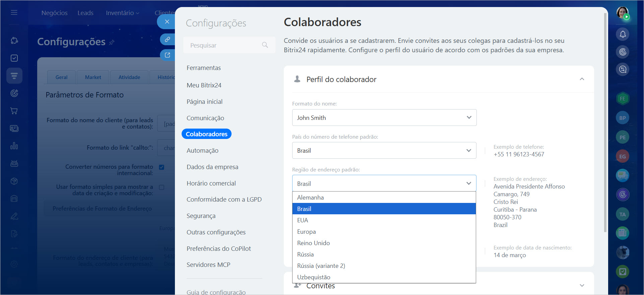The image size is (644, 295).
Task: Open default phone country Brasil dropdown
Action: pyautogui.click(x=384, y=150)
